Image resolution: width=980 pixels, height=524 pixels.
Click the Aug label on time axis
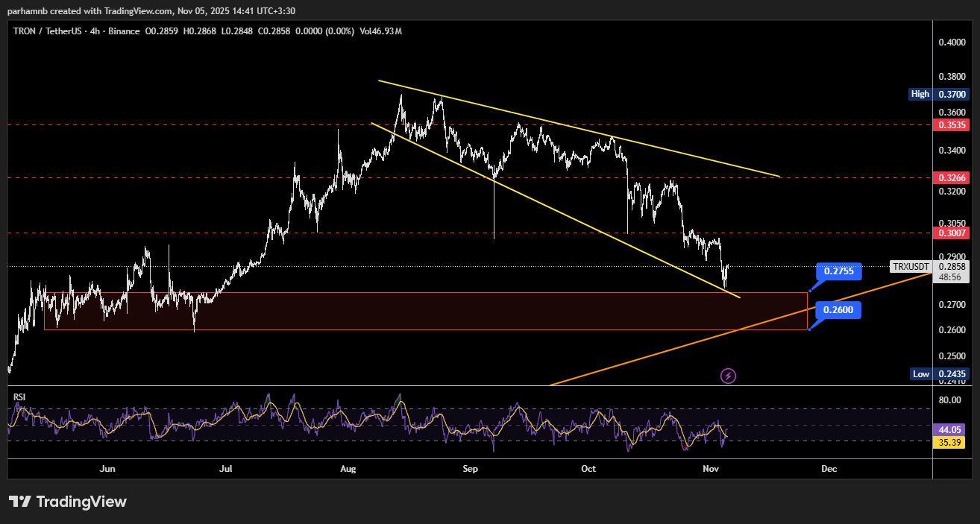(x=348, y=469)
